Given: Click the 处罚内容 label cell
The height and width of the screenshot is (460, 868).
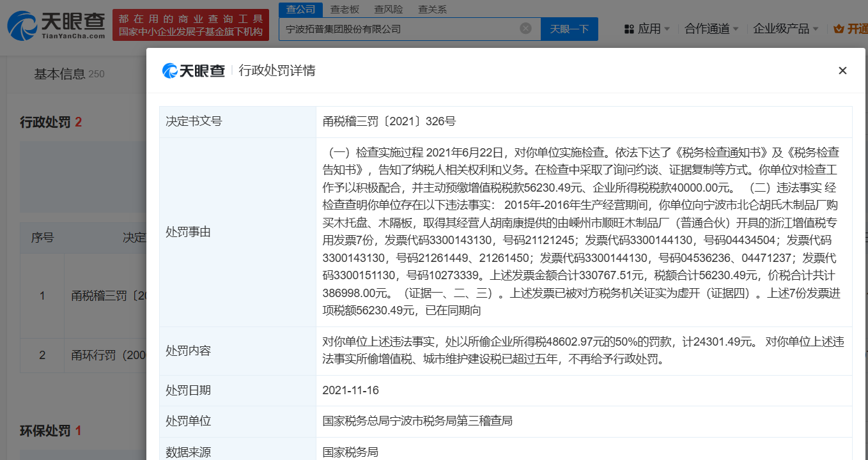Looking at the screenshot, I should [x=238, y=351].
